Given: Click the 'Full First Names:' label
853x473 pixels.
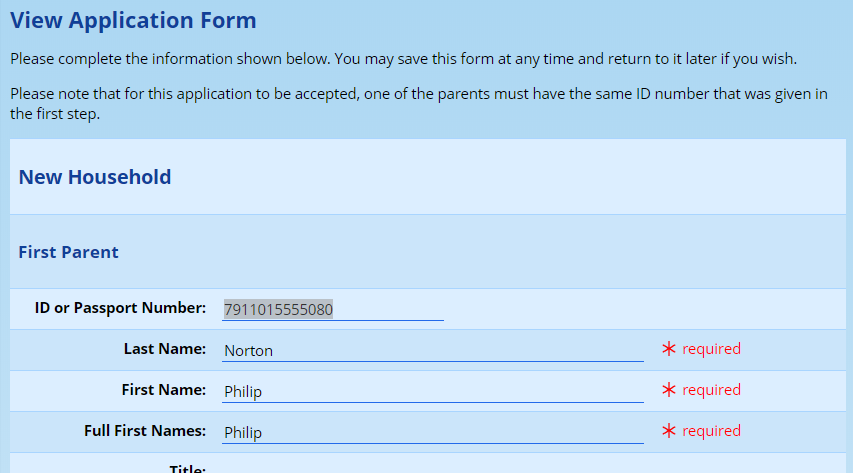Looking at the screenshot, I should (x=145, y=431).
